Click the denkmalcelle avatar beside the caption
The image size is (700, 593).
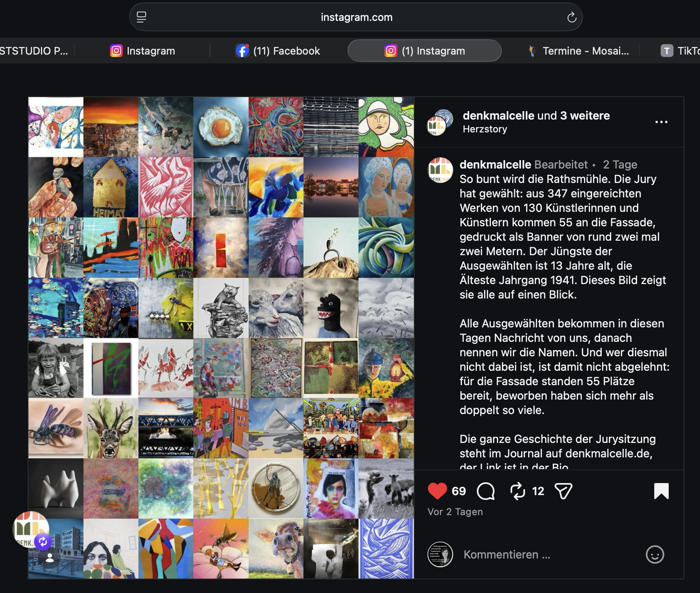[440, 170]
